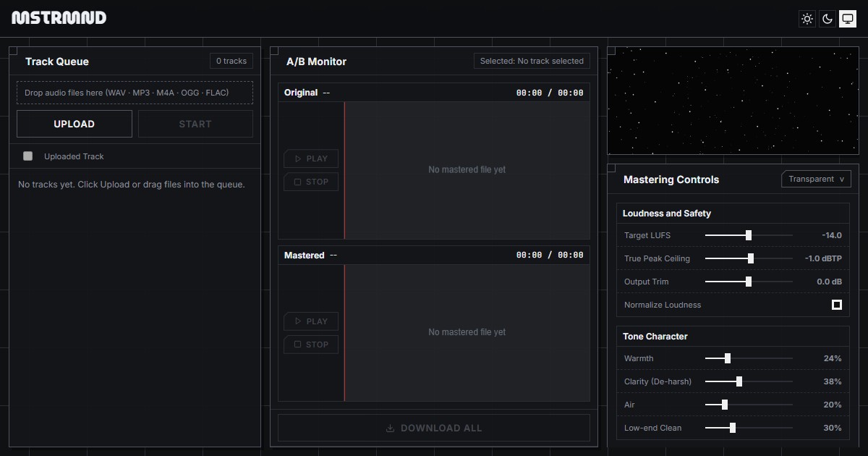
Task: Select system theme monitor icon
Action: pos(847,19)
